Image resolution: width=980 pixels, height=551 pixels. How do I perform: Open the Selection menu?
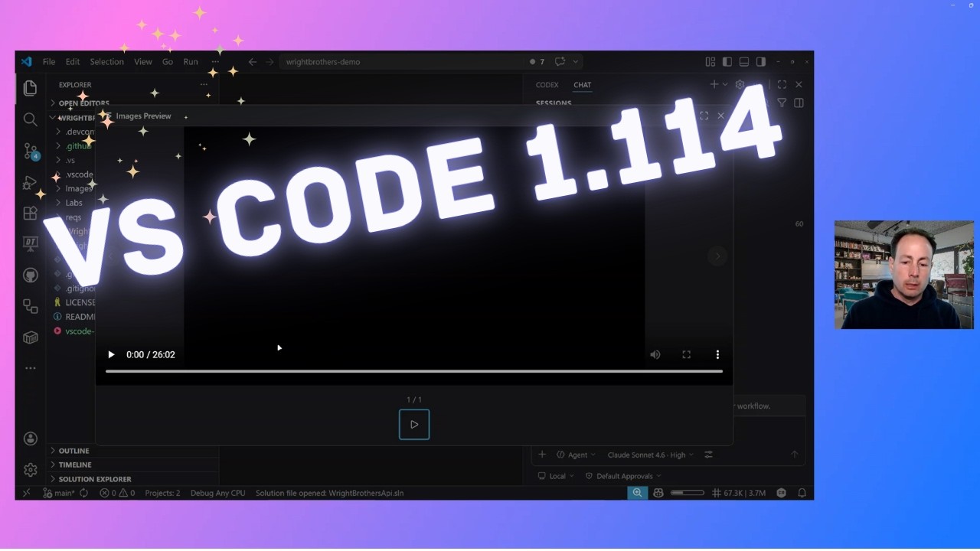coord(106,62)
